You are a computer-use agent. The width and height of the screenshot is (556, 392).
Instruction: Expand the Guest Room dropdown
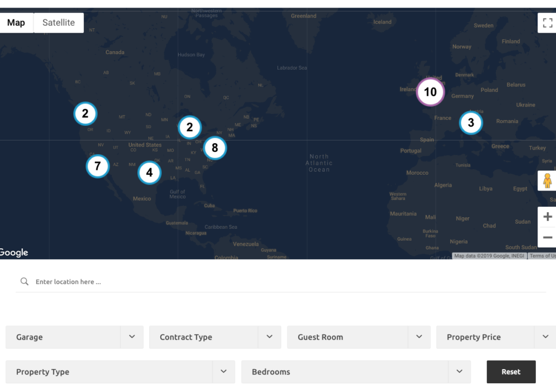(x=358, y=337)
